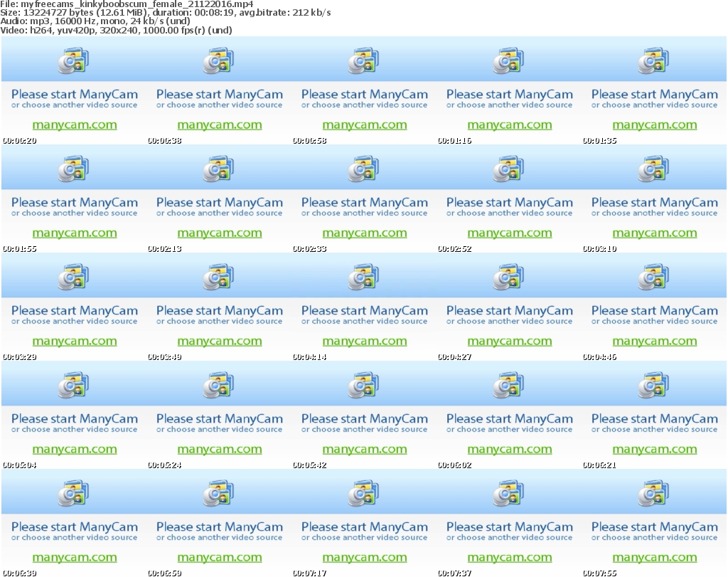This screenshot has height=577, width=728.
Task: Click the 00:02:33 timestamp label
Action: 309,249
